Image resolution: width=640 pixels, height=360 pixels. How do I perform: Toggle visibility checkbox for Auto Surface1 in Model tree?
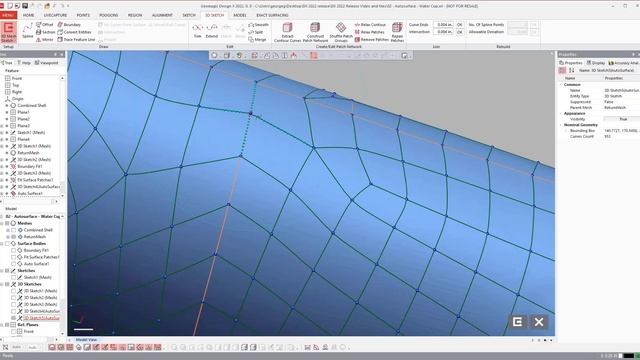[13, 264]
